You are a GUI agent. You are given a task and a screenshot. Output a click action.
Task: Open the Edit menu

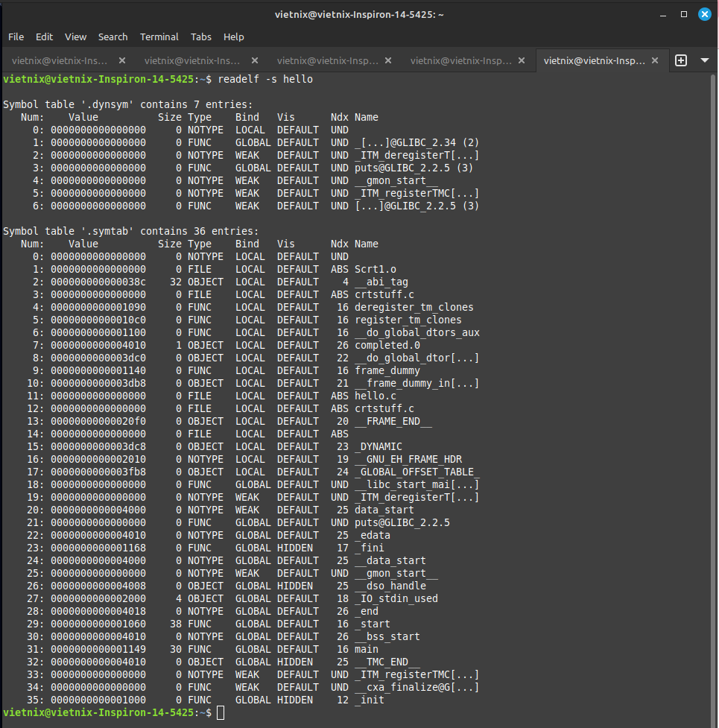pos(44,37)
